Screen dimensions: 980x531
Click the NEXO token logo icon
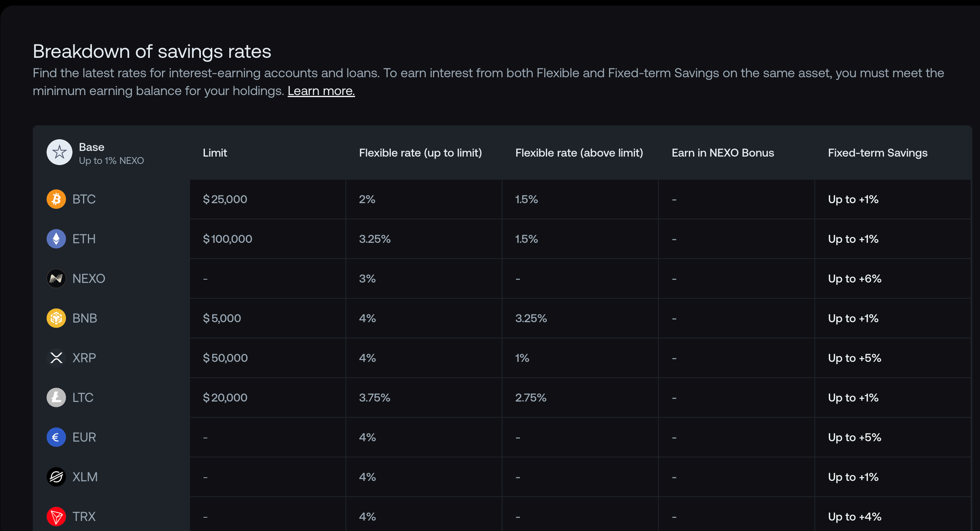(x=56, y=279)
